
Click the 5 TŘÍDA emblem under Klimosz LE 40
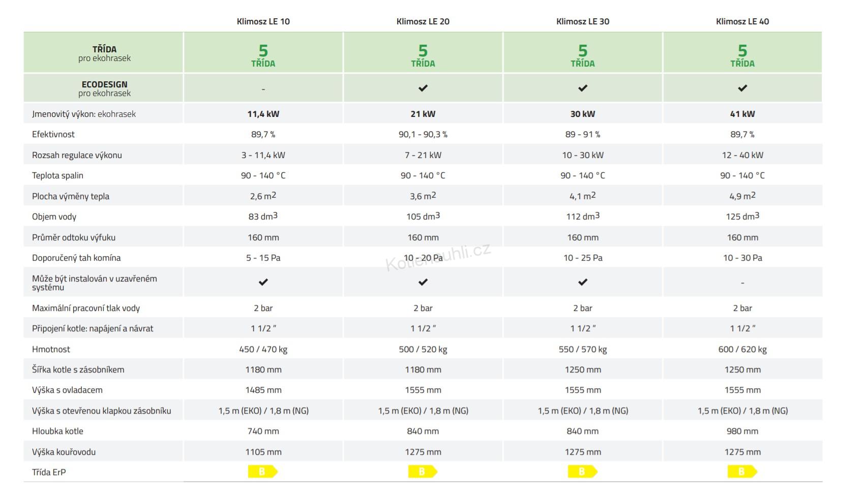742,55
